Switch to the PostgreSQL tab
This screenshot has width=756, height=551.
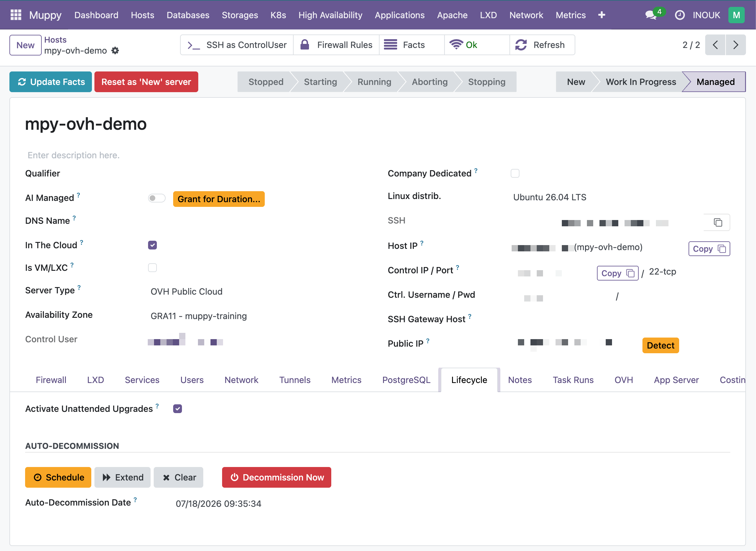[x=406, y=380]
